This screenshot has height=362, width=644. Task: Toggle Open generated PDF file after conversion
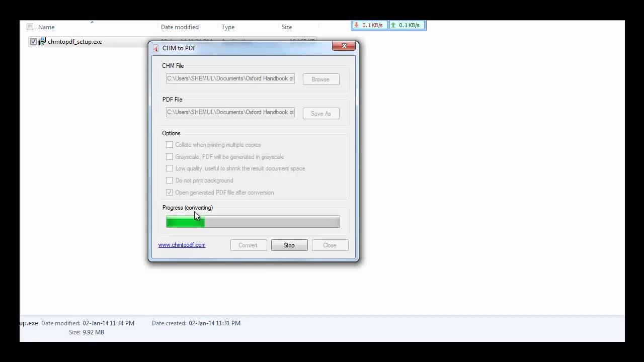click(x=170, y=193)
